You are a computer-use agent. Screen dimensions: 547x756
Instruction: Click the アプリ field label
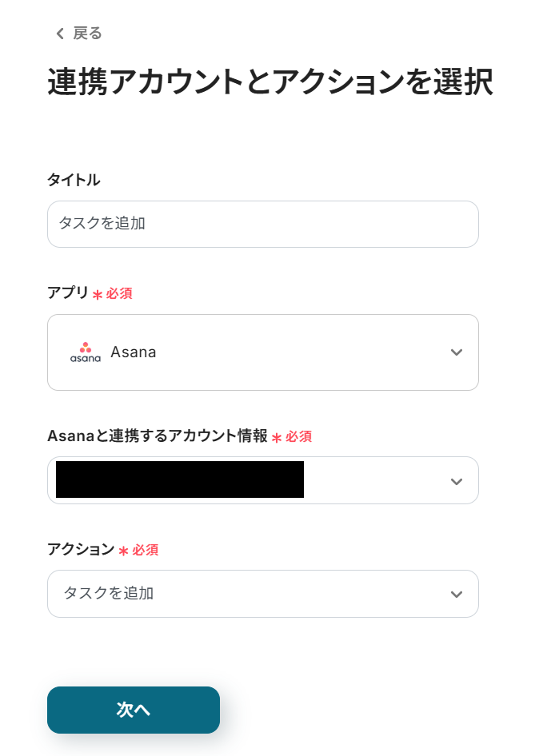(x=68, y=292)
